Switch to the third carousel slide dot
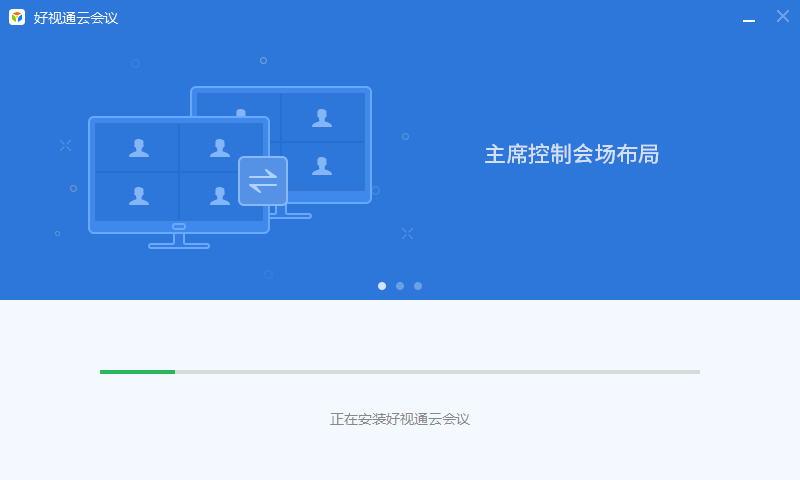800x480 pixels. coord(418,286)
